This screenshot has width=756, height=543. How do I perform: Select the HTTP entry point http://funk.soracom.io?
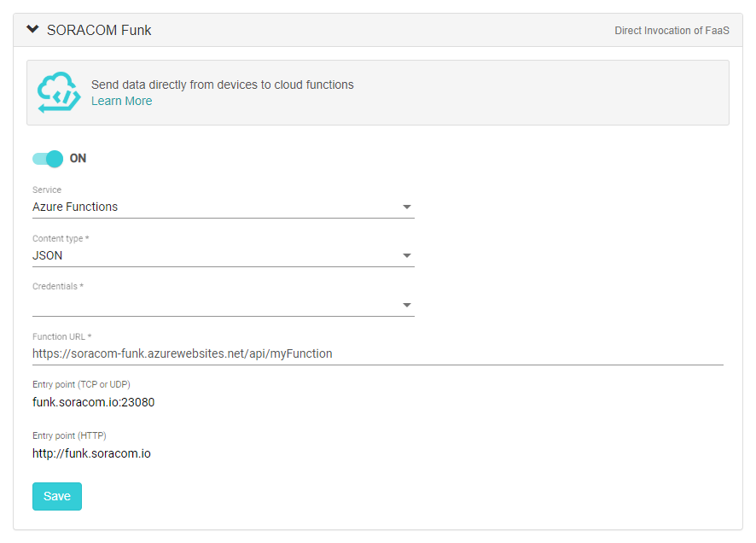tap(90, 453)
